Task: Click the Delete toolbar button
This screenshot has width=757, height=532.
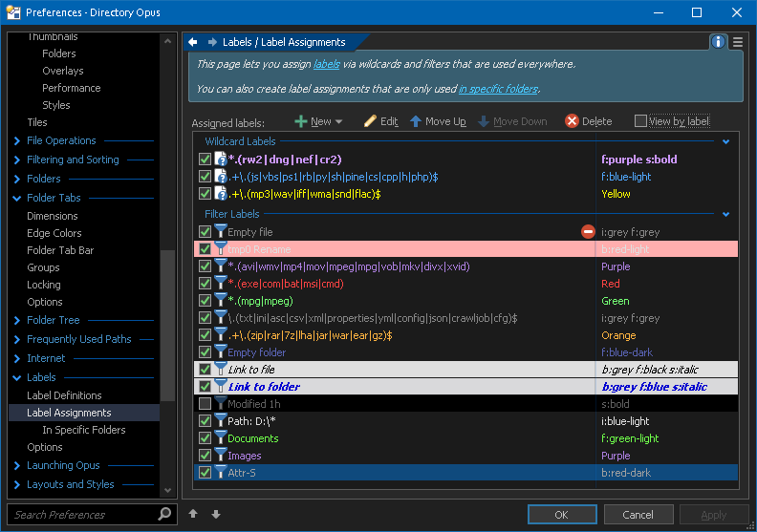Action: coord(589,121)
